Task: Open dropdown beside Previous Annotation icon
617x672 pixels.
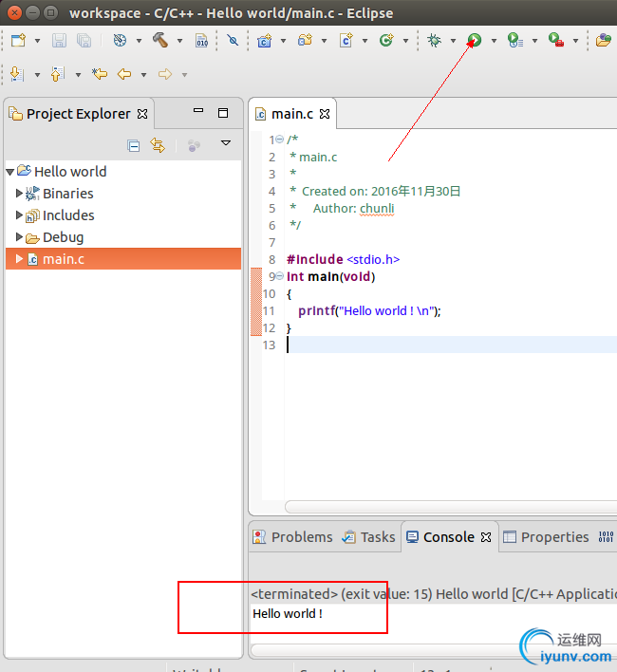Action: pyautogui.click(x=78, y=75)
